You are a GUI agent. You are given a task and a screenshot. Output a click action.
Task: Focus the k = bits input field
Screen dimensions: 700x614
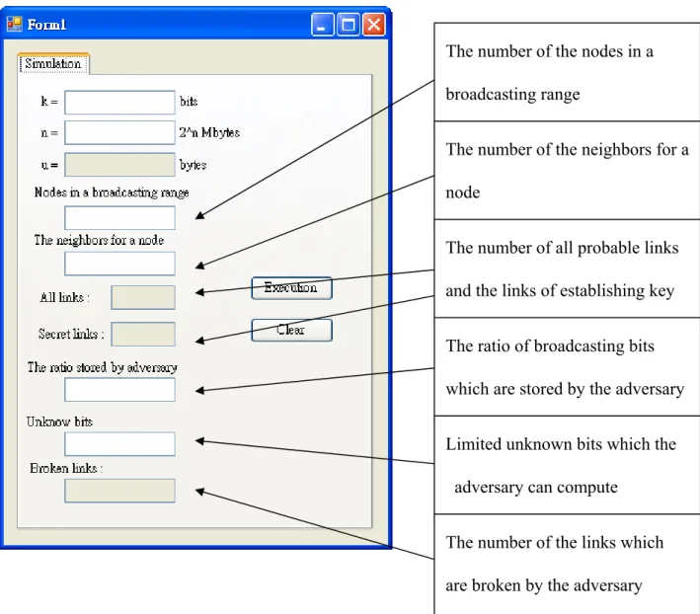click(119, 103)
